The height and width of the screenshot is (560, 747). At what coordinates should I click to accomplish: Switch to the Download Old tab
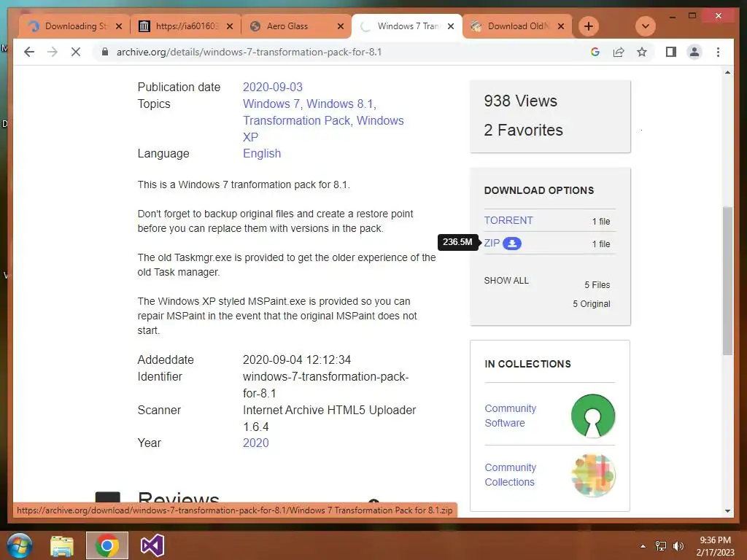click(516, 26)
